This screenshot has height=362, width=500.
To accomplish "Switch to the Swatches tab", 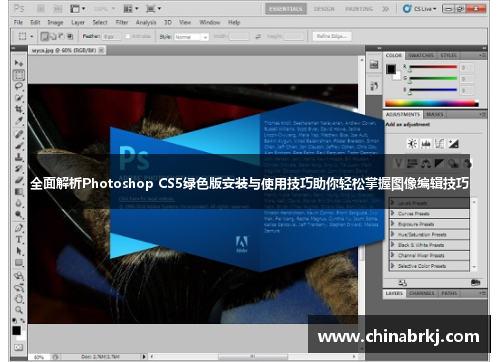I will pyautogui.click(x=421, y=55).
